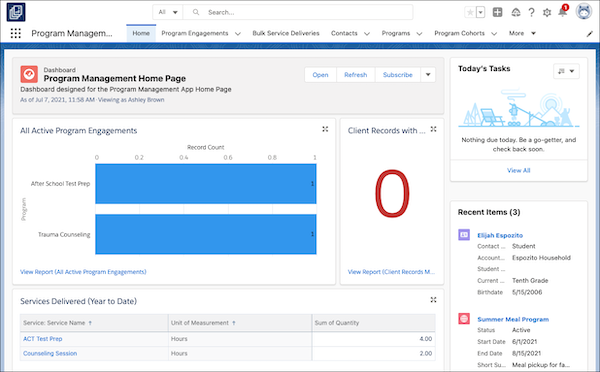Viewport: 600px width, 372px height.
Task: Open the Salesforce guidance cloud icon
Action: point(516,12)
